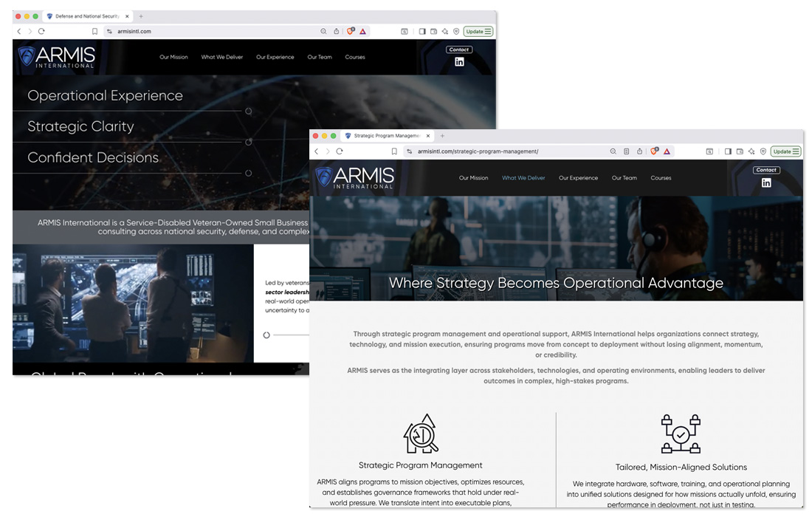Open Our Mission in front window nav
This screenshot has width=812, height=517.
[x=473, y=178]
